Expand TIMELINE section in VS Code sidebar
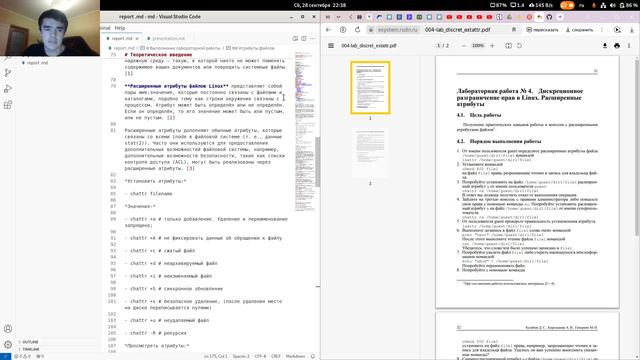The image size is (640, 360). [x=31, y=349]
